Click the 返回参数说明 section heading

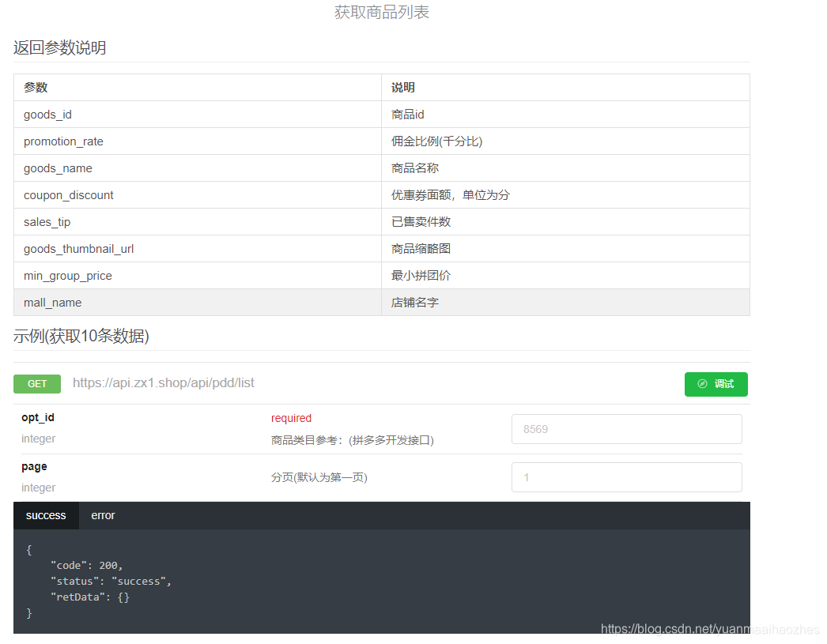click(60, 47)
